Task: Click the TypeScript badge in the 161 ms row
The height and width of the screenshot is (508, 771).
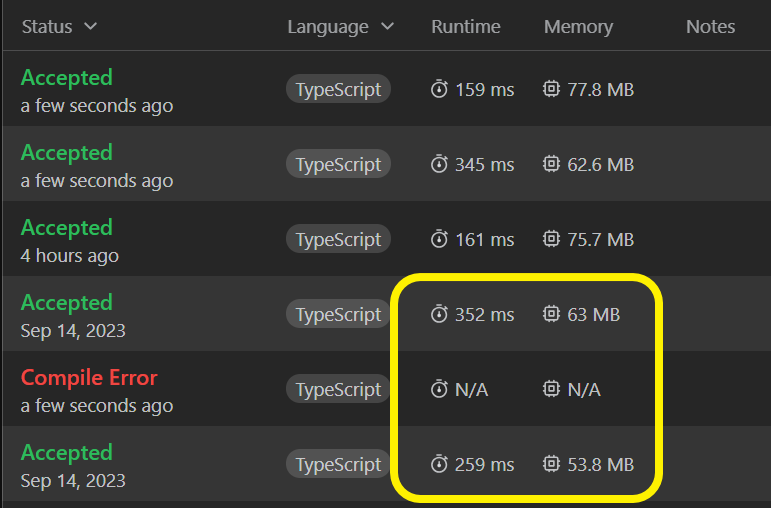Action: coord(338,239)
